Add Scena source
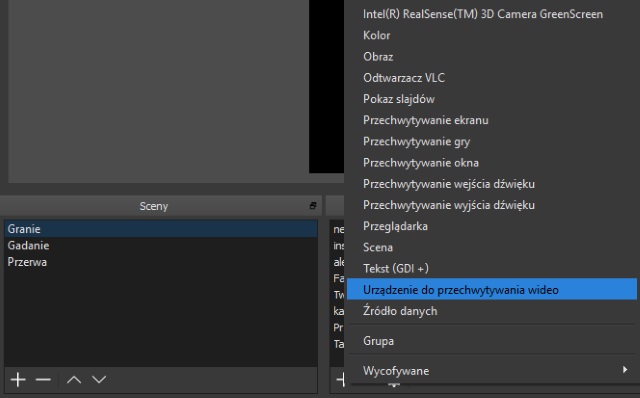This screenshot has width=640, height=398. (492, 247)
